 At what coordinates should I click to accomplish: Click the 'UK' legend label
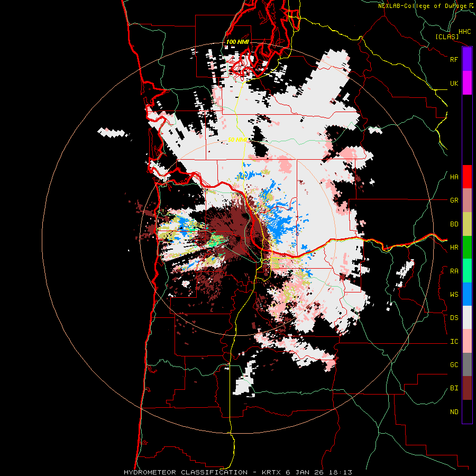click(454, 83)
